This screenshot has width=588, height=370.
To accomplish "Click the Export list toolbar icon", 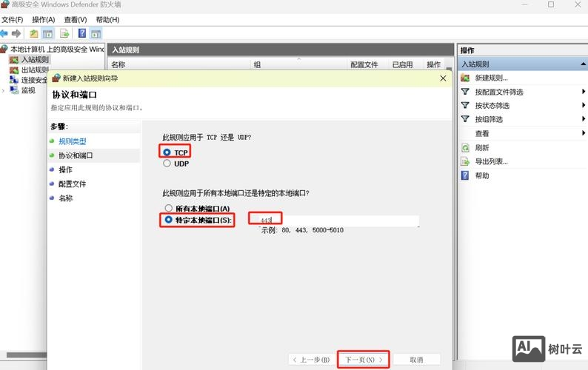I will pos(64,34).
